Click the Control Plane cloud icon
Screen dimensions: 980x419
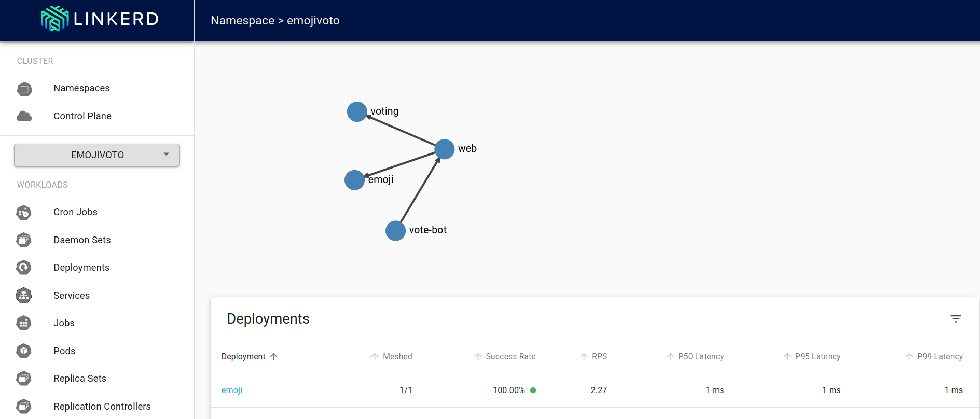(x=24, y=116)
